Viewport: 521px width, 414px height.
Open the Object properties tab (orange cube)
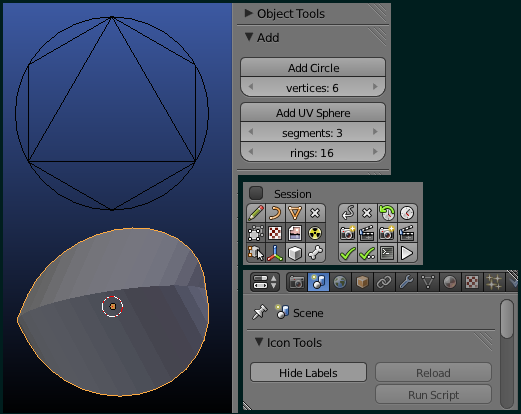click(362, 282)
